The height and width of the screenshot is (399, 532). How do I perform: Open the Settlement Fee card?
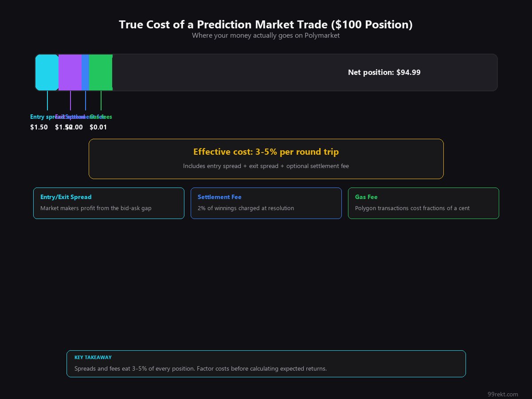click(x=266, y=203)
